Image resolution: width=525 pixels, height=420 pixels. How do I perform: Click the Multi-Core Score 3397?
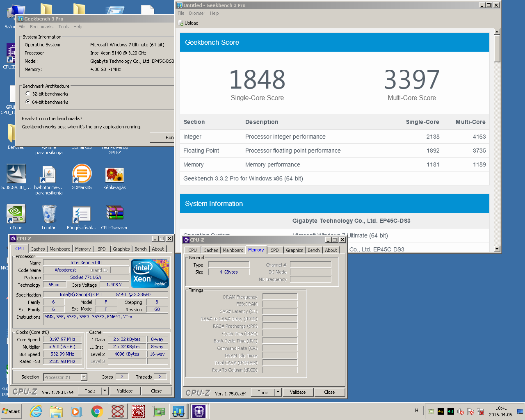click(412, 80)
